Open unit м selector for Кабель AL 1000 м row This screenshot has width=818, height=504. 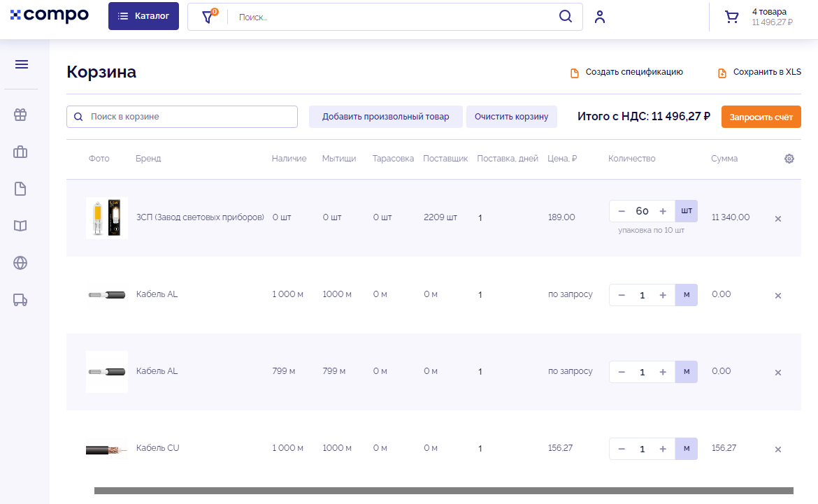687,295
